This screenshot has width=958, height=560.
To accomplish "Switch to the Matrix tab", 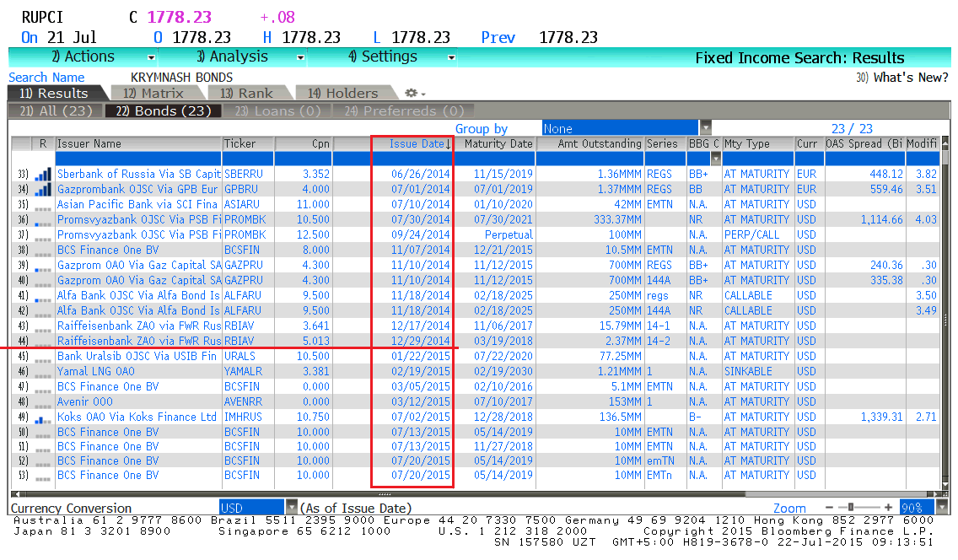I will (154, 94).
